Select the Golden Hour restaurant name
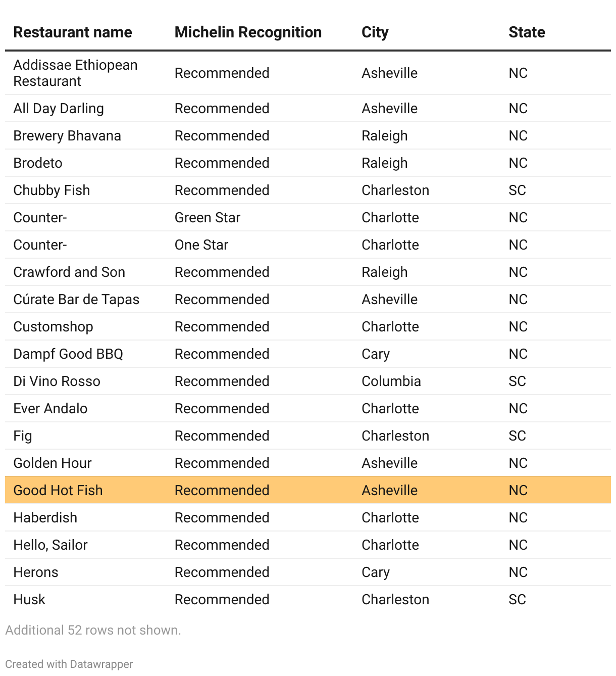The height and width of the screenshot is (676, 616). 53,463
